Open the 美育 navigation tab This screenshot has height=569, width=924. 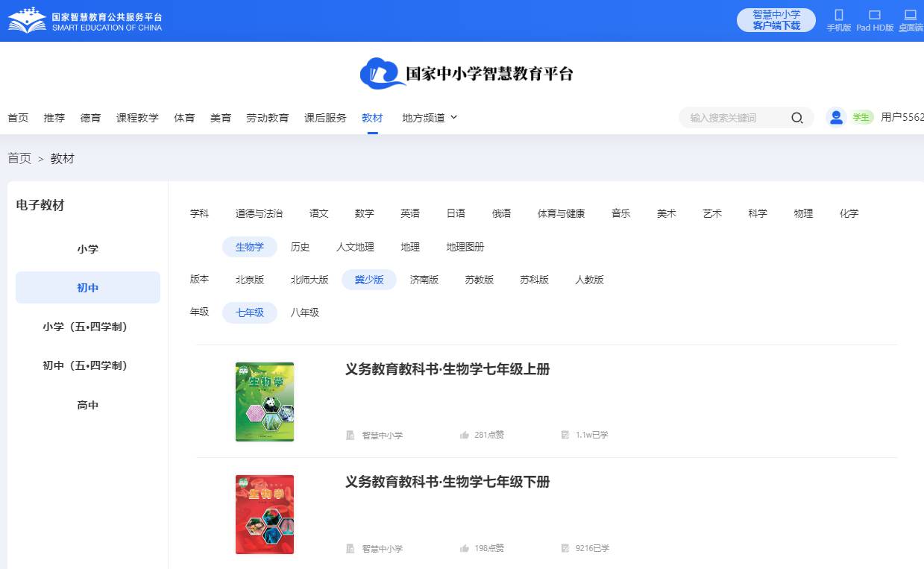(x=221, y=118)
